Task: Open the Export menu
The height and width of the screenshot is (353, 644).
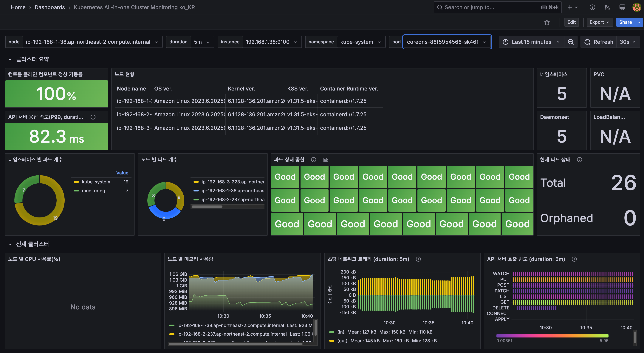Action: pos(599,22)
